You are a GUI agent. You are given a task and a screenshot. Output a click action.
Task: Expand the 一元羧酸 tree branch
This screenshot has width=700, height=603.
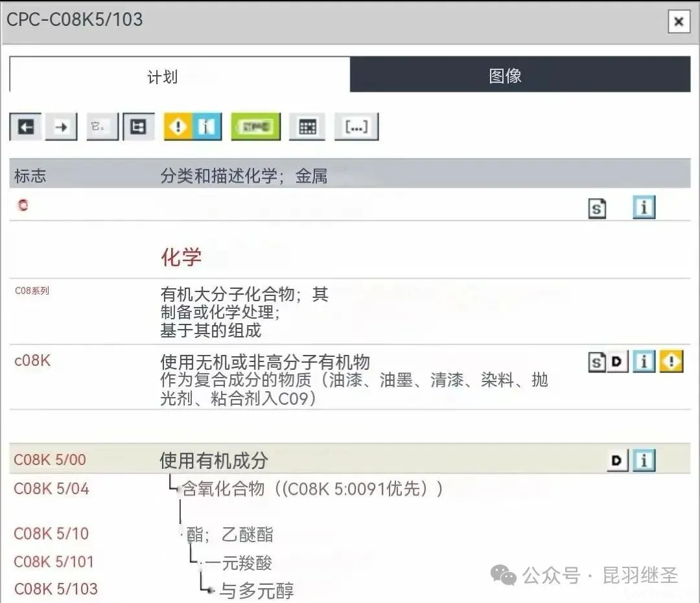click(x=194, y=563)
